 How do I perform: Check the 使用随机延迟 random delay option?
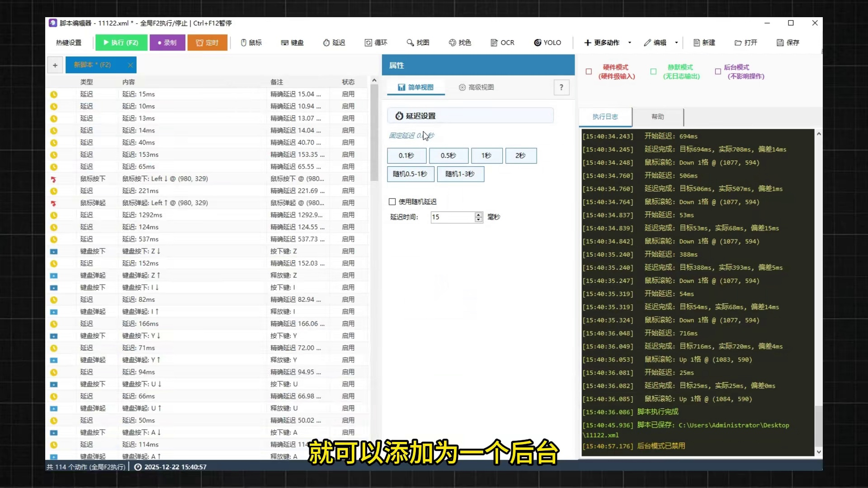tap(392, 202)
